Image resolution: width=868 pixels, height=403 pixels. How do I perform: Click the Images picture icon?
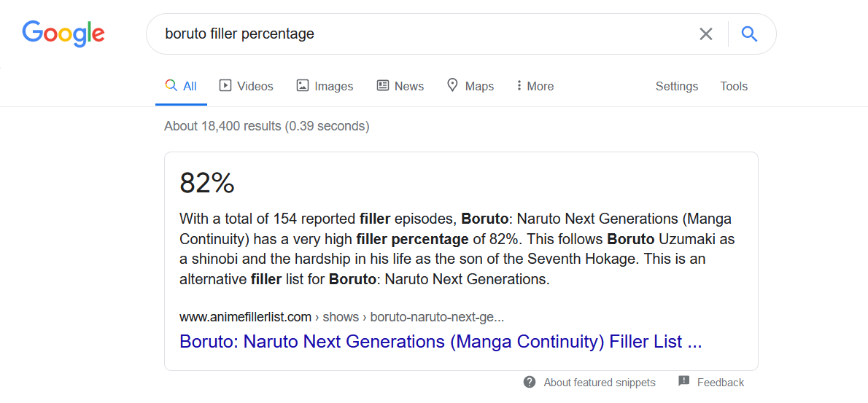(x=303, y=85)
